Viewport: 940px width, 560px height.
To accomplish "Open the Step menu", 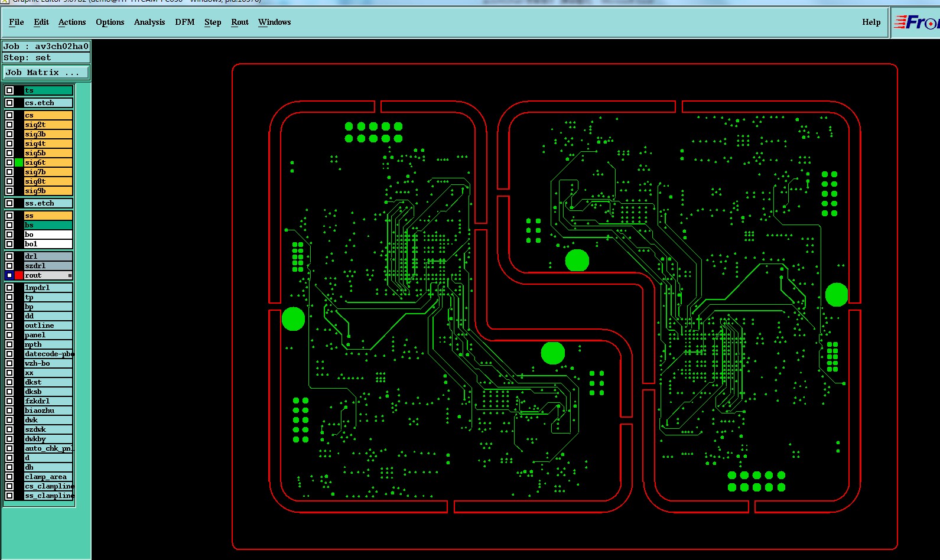I will click(x=213, y=22).
